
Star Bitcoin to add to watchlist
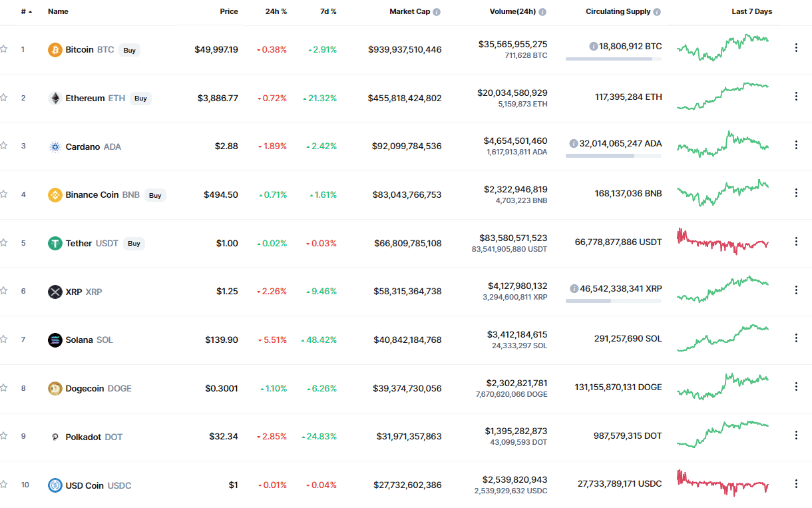click(x=4, y=49)
